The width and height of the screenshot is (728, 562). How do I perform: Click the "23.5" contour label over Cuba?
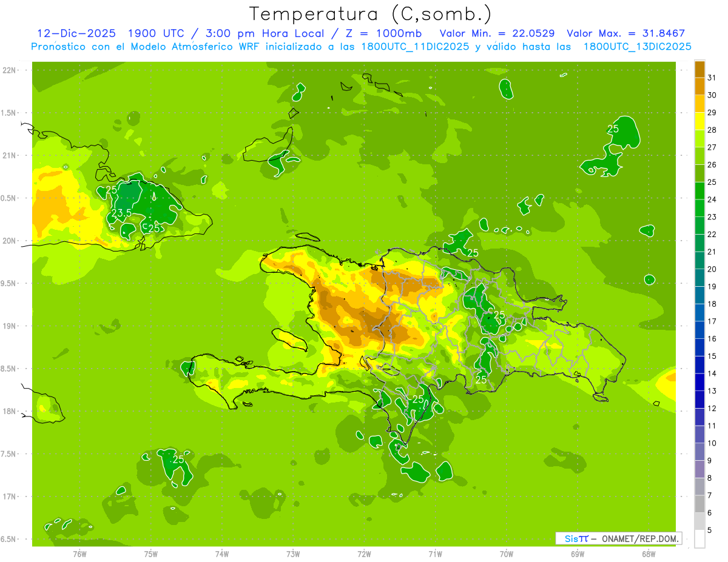pos(122,213)
